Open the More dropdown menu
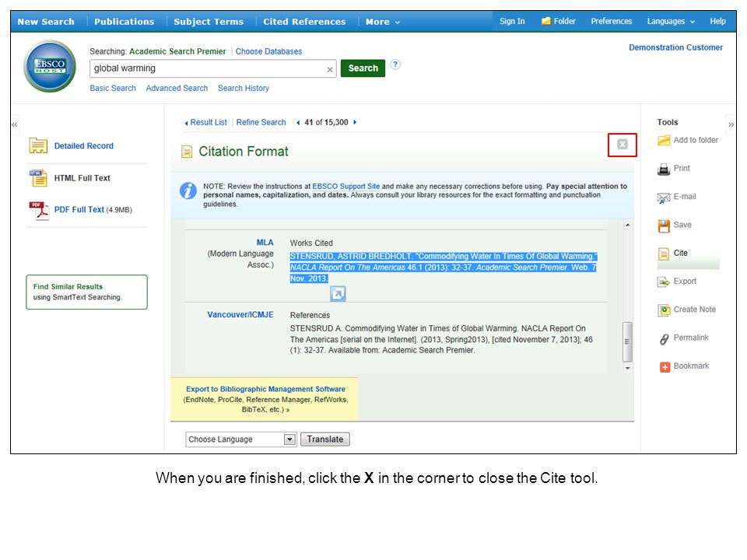Image resolution: width=747 pixels, height=560 pixels. 383,22
